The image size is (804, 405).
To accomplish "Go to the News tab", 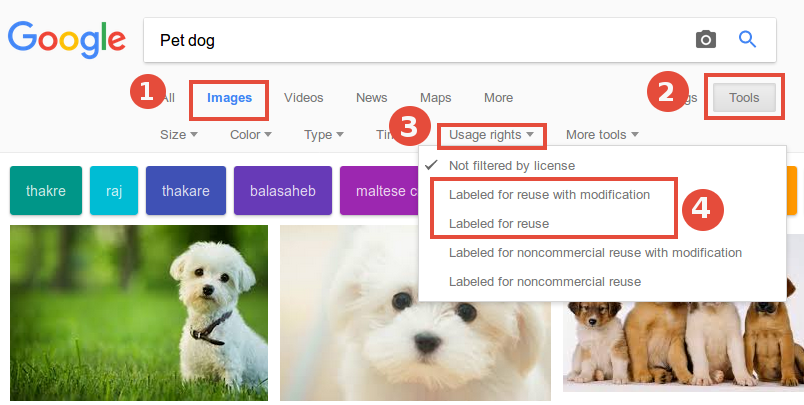I will 371,98.
